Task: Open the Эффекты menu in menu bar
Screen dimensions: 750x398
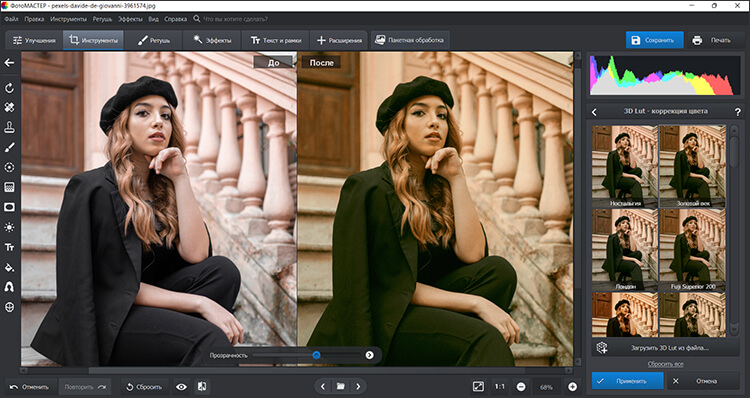Action: 130,19
